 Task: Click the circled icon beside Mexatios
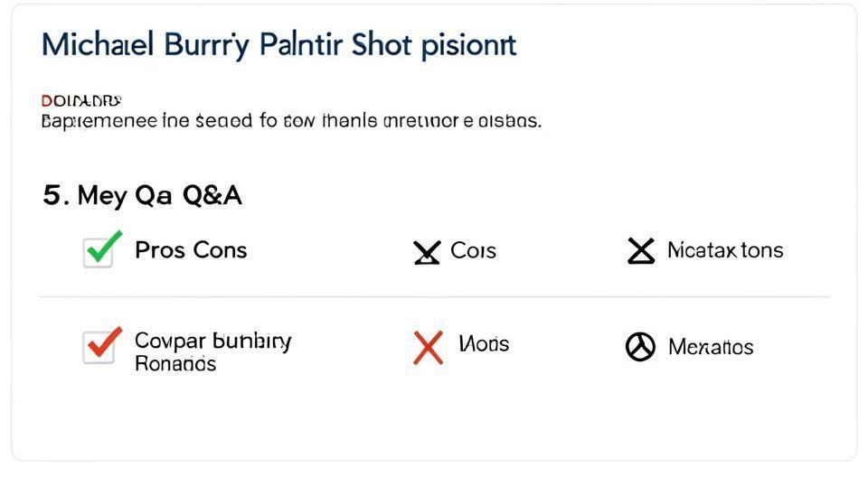[640, 347]
